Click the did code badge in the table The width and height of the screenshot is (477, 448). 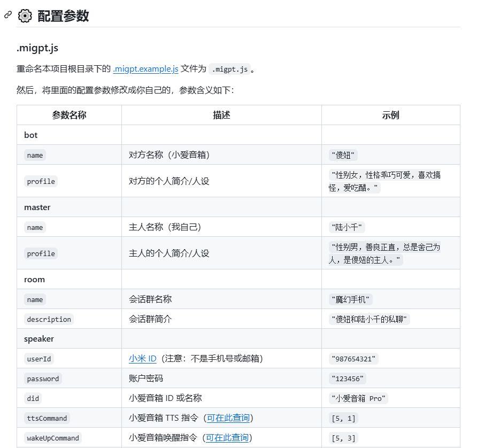[x=33, y=398]
